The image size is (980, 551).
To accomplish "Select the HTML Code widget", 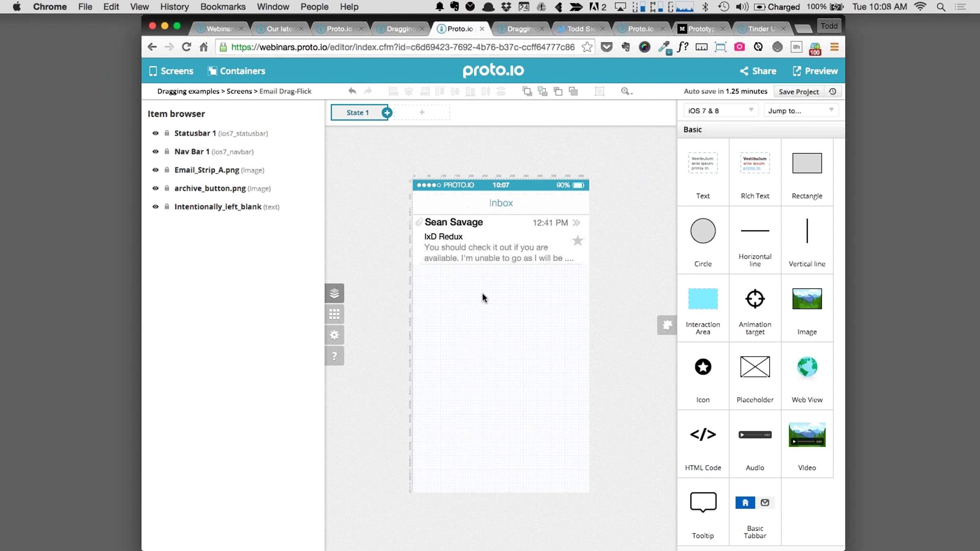I will (x=703, y=435).
